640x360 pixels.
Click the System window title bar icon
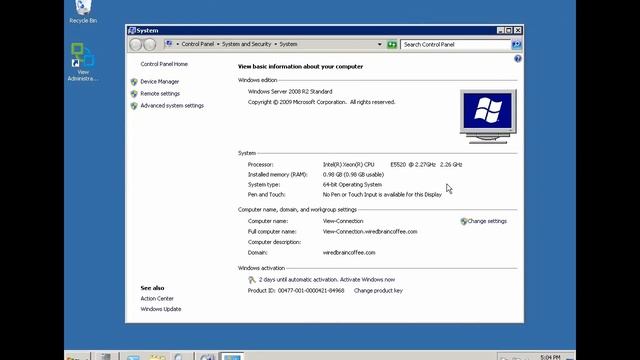click(132, 31)
